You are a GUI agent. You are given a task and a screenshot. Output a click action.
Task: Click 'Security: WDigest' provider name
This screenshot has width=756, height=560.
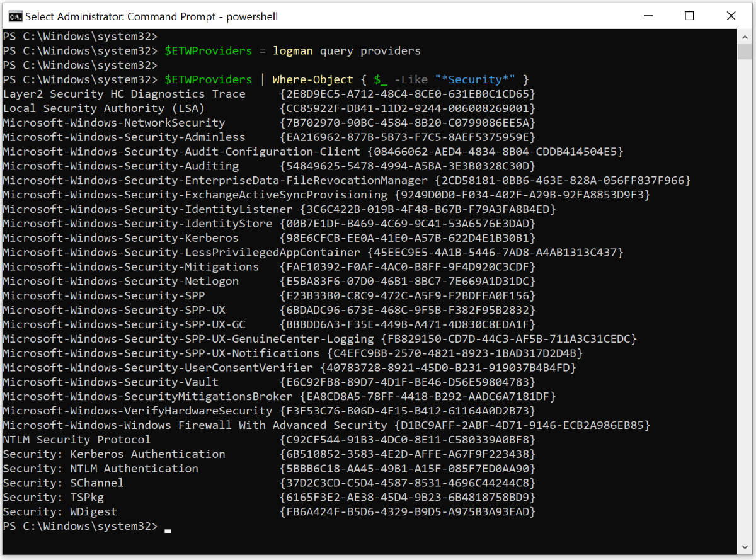[60, 512]
